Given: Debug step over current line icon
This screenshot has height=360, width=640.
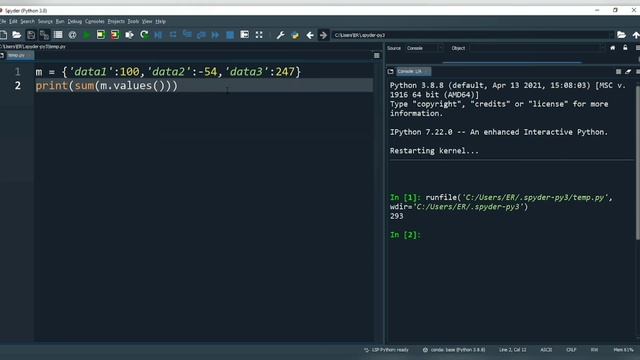Looking at the screenshot, I should 173,35.
